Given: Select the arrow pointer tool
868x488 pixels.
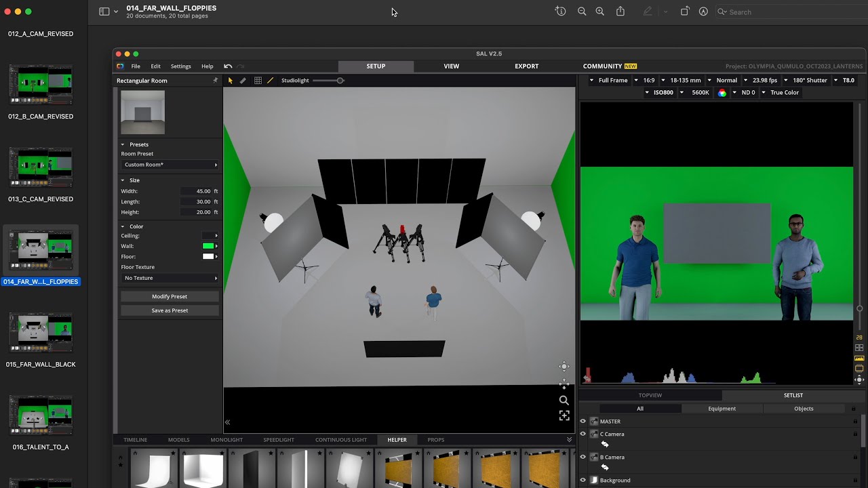Looking at the screenshot, I should click(x=230, y=81).
